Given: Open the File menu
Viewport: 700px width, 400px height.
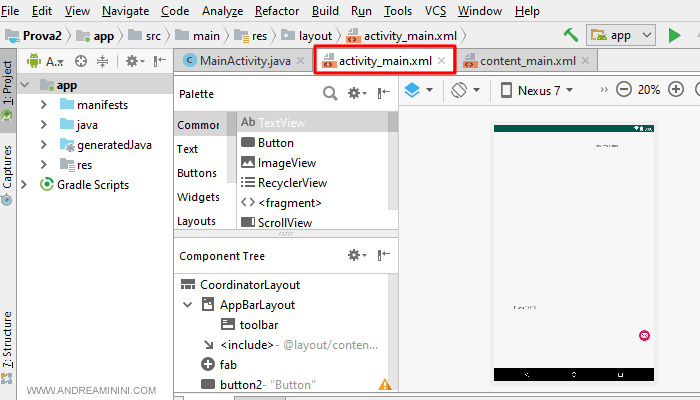Looking at the screenshot, I should pyautogui.click(x=10, y=11).
